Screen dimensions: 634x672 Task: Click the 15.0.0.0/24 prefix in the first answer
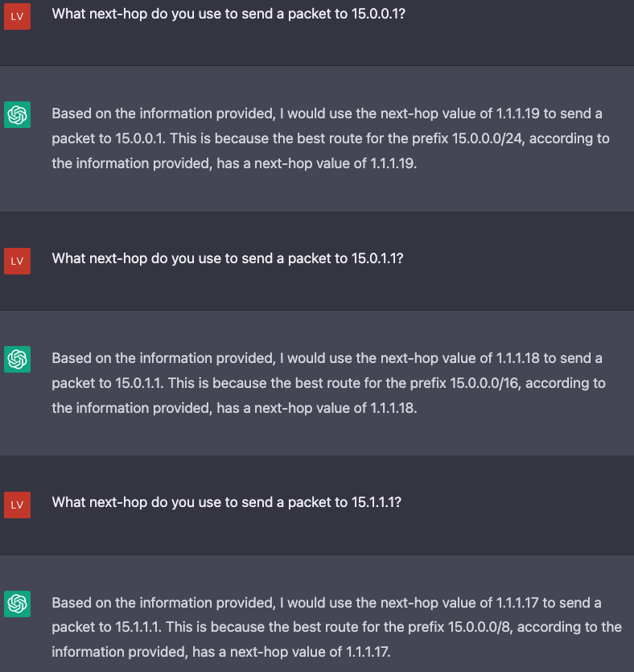point(488,138)
